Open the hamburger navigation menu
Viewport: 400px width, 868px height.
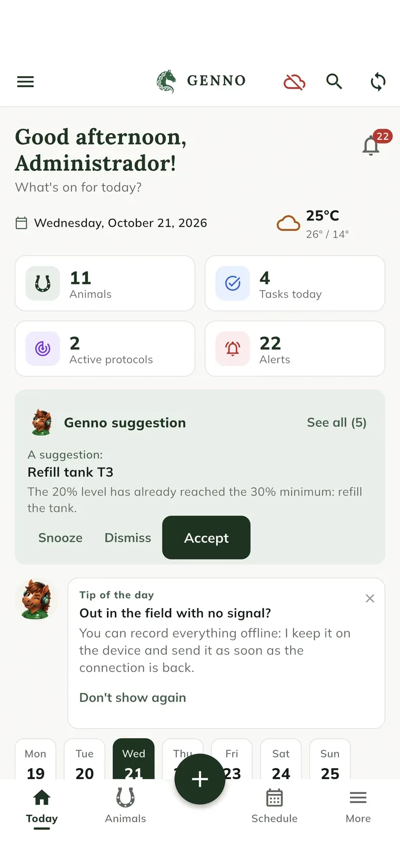click(x=25, y=81)
